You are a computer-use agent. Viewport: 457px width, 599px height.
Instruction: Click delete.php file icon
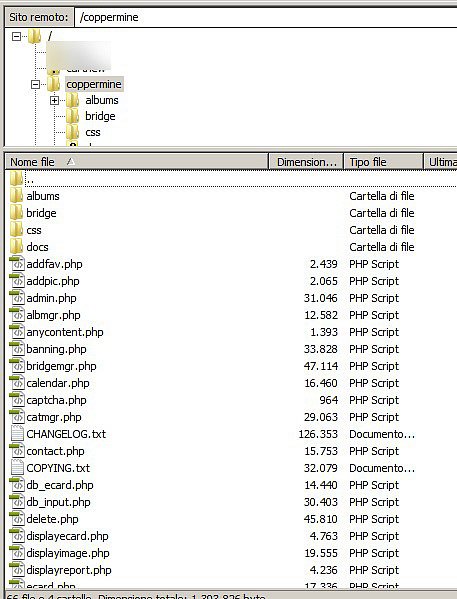click(17, 519)
